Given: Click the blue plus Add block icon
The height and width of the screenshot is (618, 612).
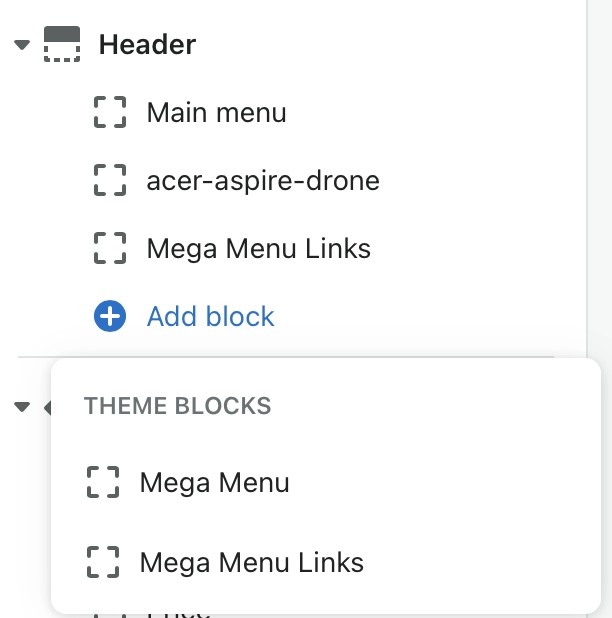Looking at the screenshot, I should [x=110, y=317].
